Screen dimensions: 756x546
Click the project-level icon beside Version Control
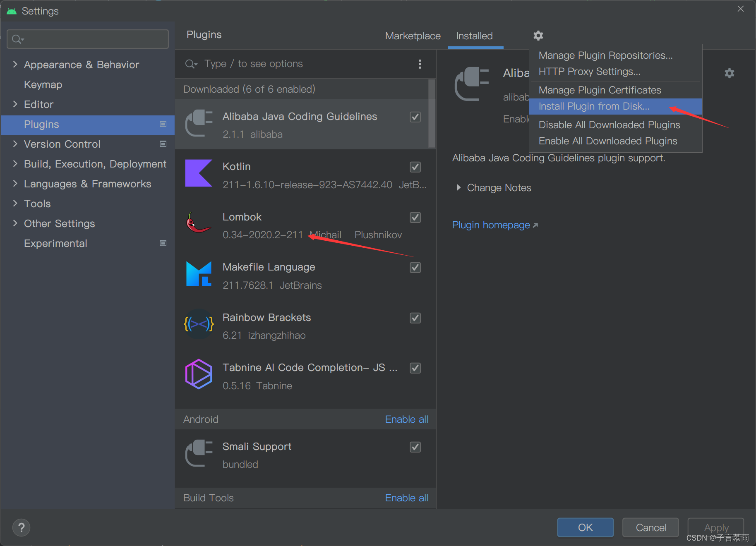click(163, 144)
